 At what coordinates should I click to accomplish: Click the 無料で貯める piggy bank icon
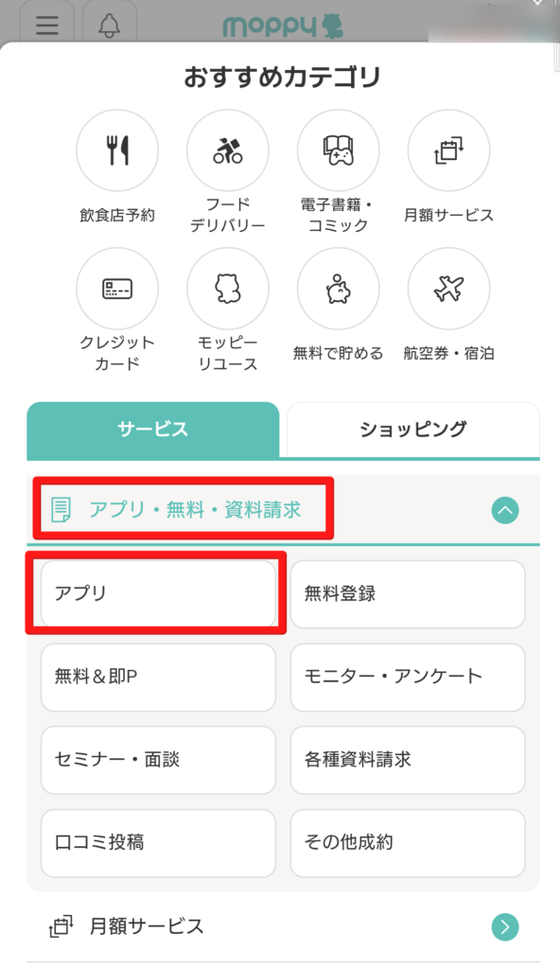click(339, 289)
